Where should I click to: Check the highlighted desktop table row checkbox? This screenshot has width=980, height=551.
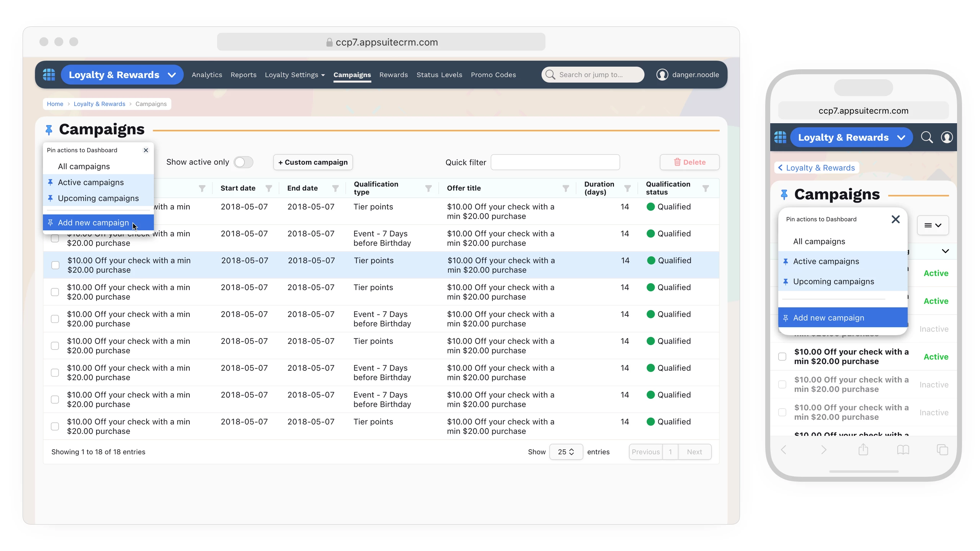point(56,265)
